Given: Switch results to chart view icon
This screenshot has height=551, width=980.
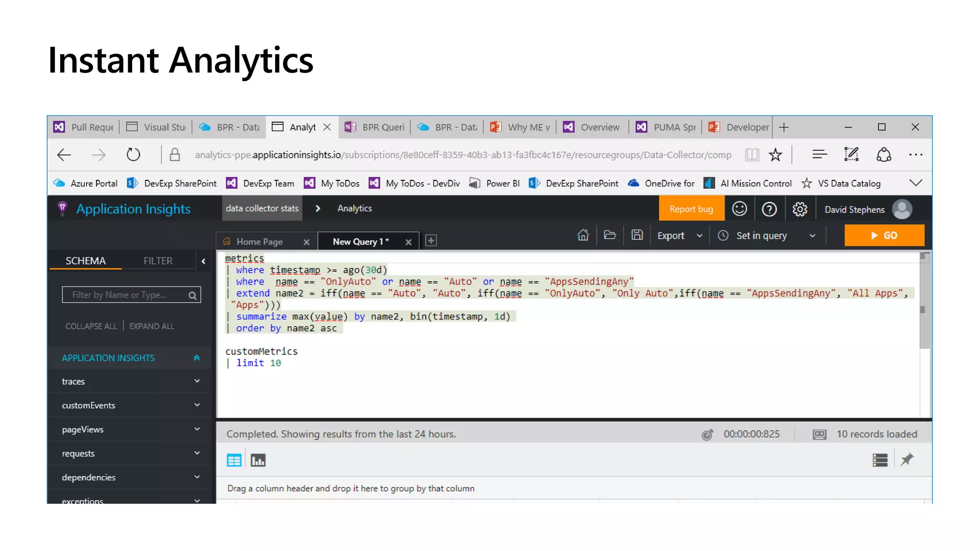Looking at the screenshot, I should (x=258, y=460).
